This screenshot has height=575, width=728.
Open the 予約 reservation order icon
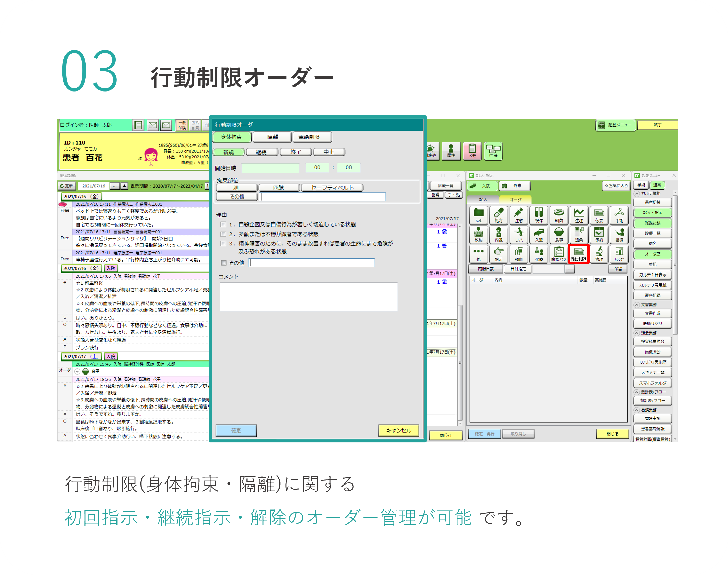(x=599, y=235)
